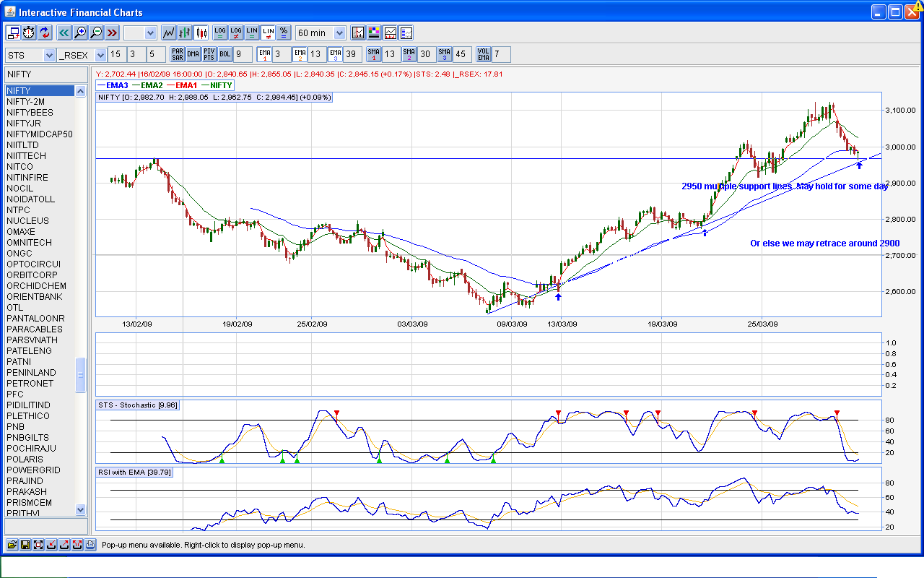Click the double left arrow scroll-back icon

[64, 33]
